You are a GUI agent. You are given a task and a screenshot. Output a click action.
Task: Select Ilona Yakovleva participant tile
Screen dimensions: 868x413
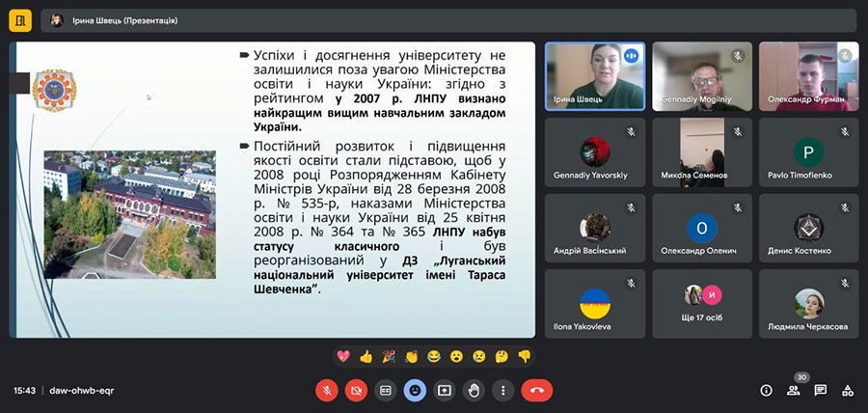595,304
